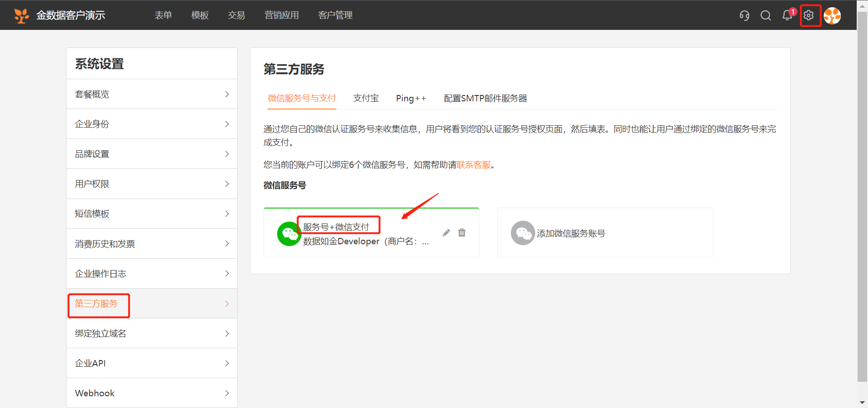Expand chevron next to 套餐概览
Viewport: 868px width, 408px height.
pos(227,94)
